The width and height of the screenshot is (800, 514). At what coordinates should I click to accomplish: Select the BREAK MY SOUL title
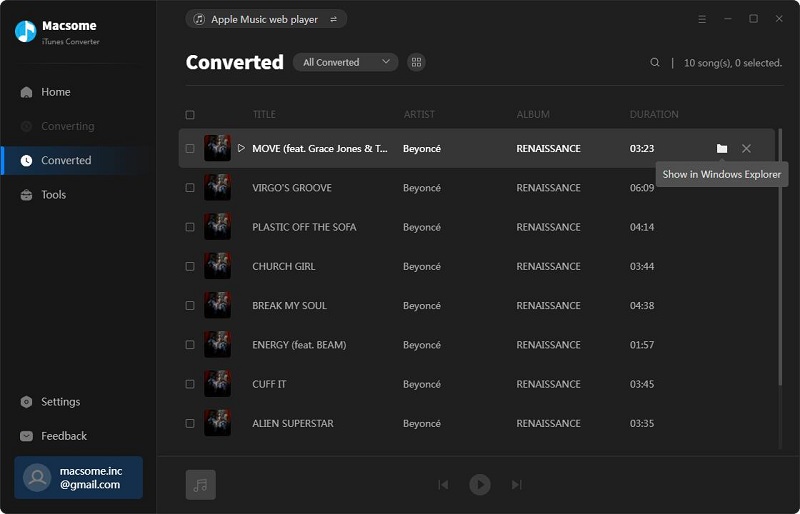click(289, 306)
